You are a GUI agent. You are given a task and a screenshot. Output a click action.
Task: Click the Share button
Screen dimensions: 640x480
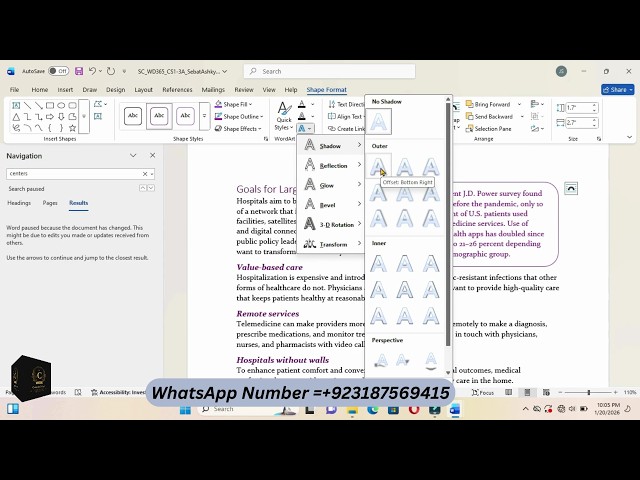pyautogui.click(x=617, y=89)
